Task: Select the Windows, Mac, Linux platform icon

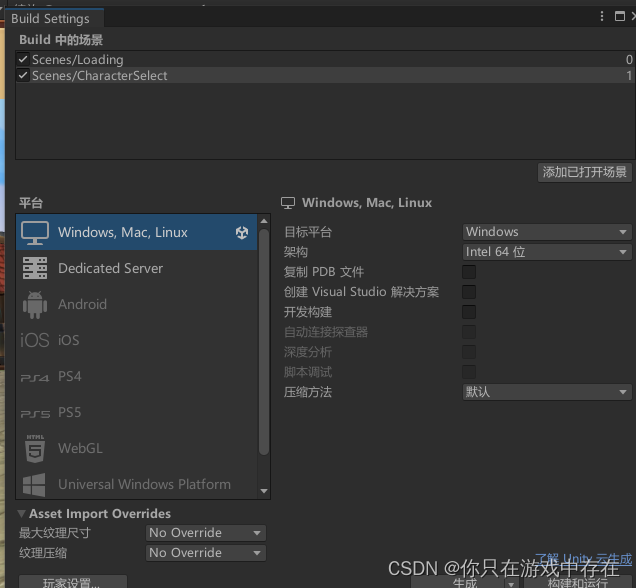Action: tap(35, 232)
